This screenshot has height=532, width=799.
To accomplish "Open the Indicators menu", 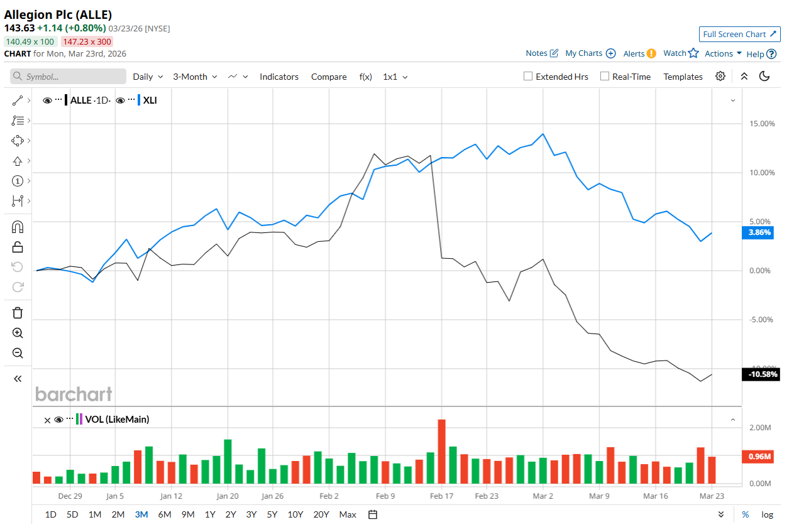I will (x=279, y=77).
